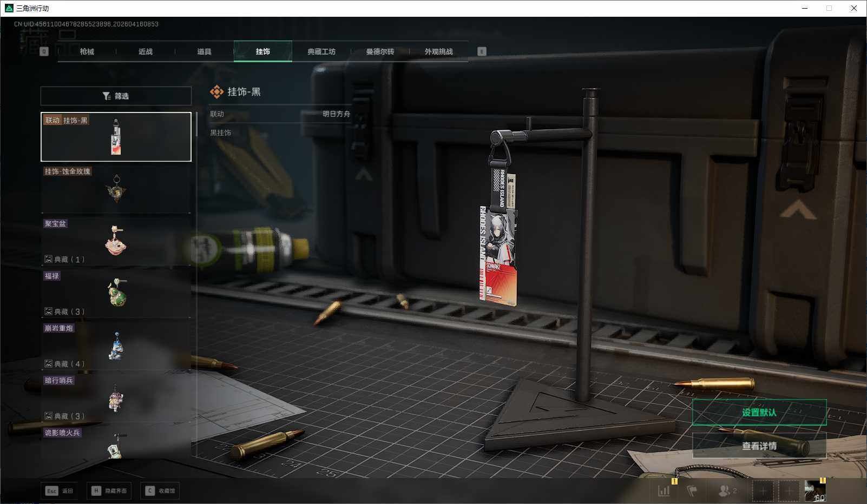867x504 pixels.
Task: Click the first empty plus slot
Action: point(763,491)
